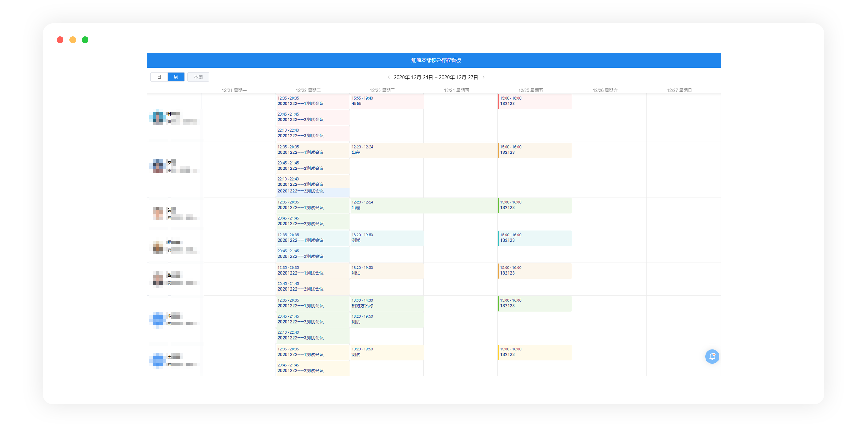The height and width of the screenshot is (428, 868).
Task: Select the 12/25 星期五 column header
Action: [531, 90]
